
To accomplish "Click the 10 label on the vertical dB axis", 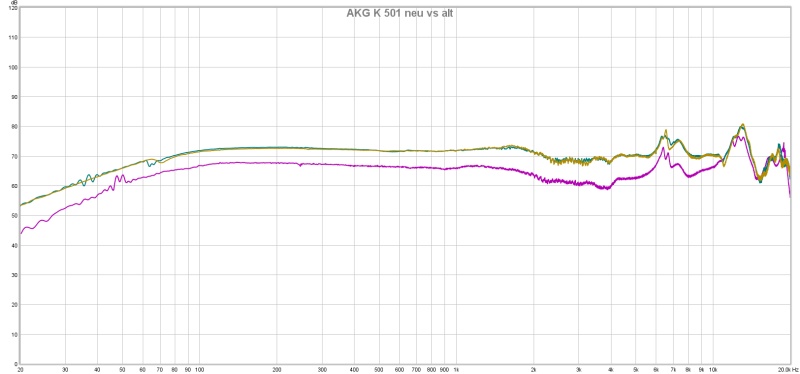I will click(14, 335).
